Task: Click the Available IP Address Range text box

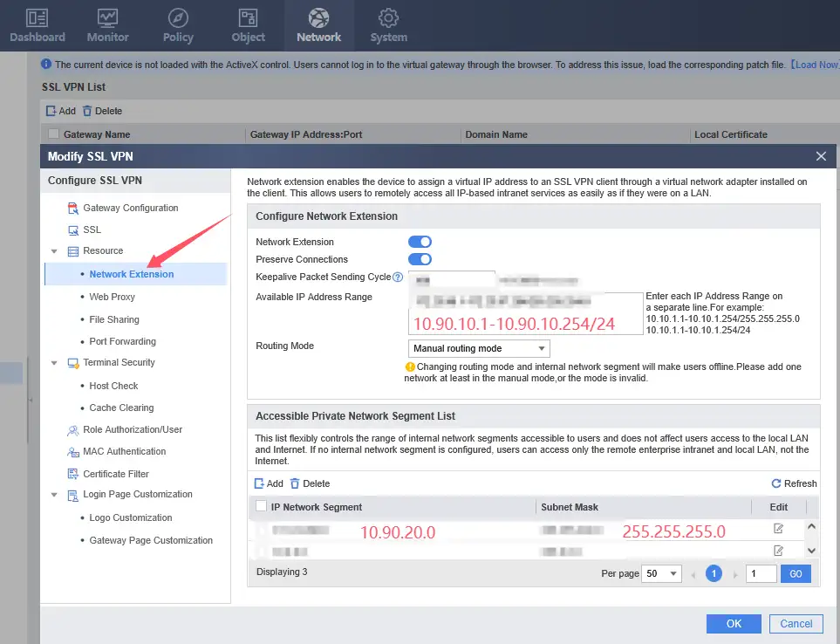Action: pyautogui.click(x=525, y=313)
